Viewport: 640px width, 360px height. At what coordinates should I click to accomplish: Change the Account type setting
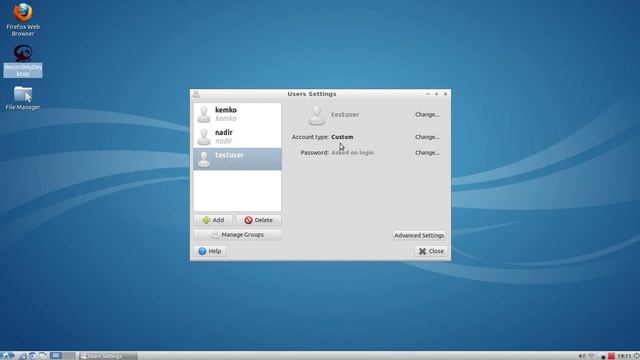[427, 137]
